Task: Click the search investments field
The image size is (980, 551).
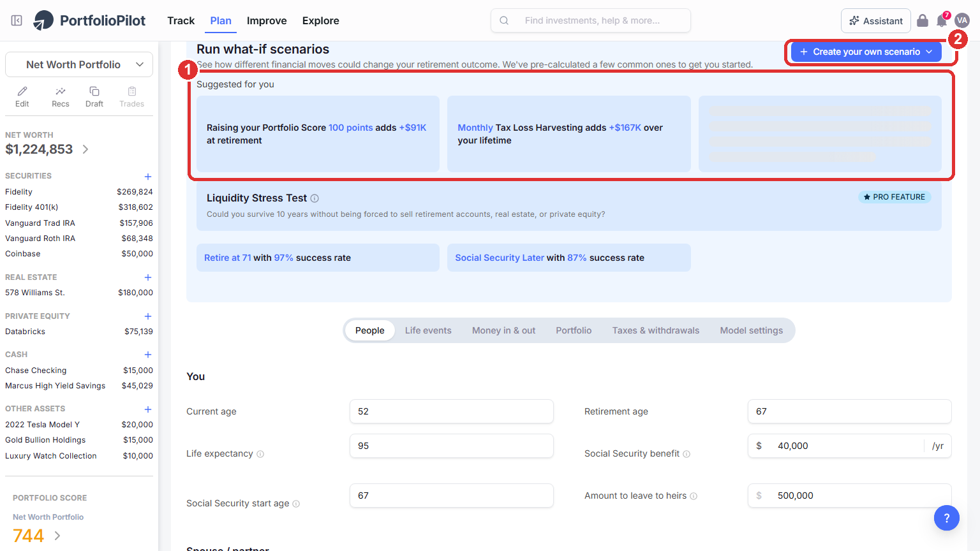Action: [x=591, y=20]
